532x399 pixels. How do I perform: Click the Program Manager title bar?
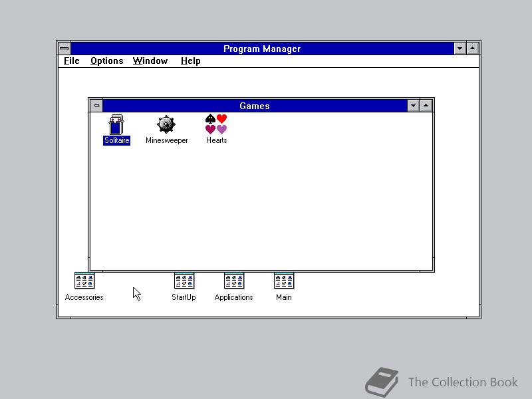click(x=262, y=49)
